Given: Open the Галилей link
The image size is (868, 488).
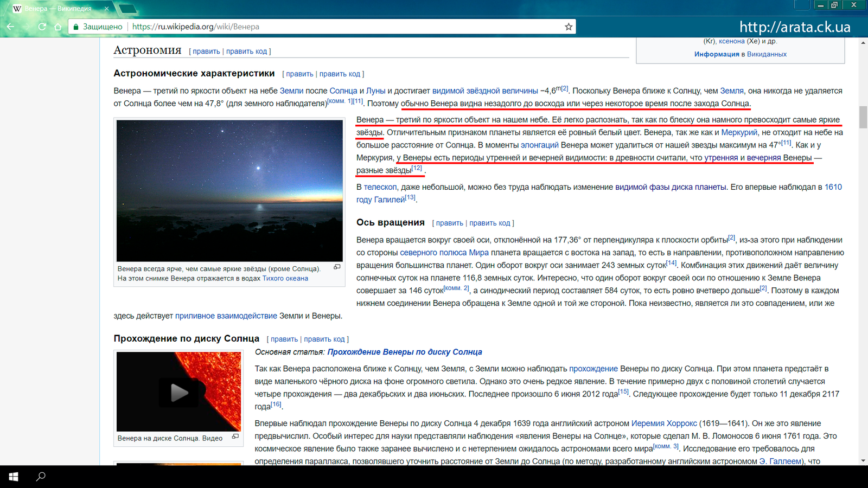Looking at the screenshot, I should (x=390, y=200).
